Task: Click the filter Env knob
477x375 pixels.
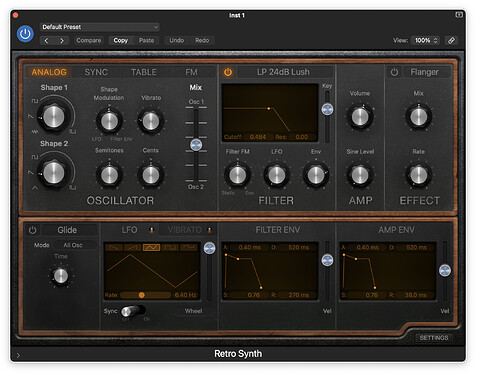Action: coord(316,175)
